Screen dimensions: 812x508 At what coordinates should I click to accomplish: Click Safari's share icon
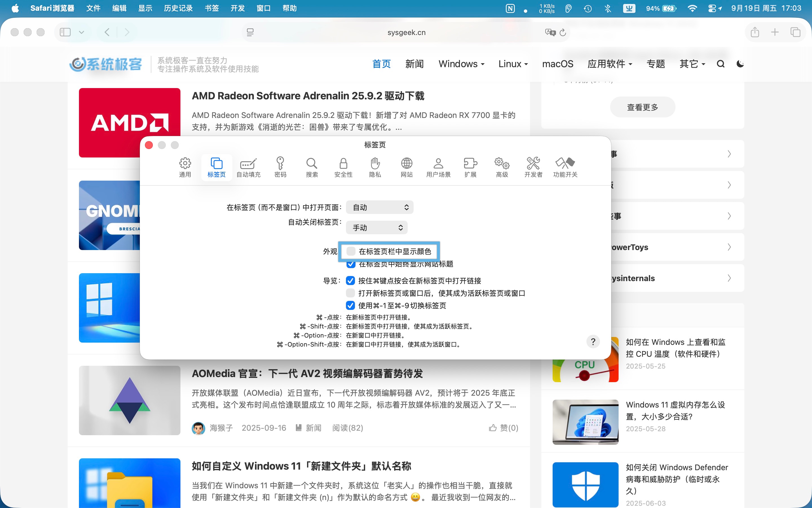[x=755, y=32]
